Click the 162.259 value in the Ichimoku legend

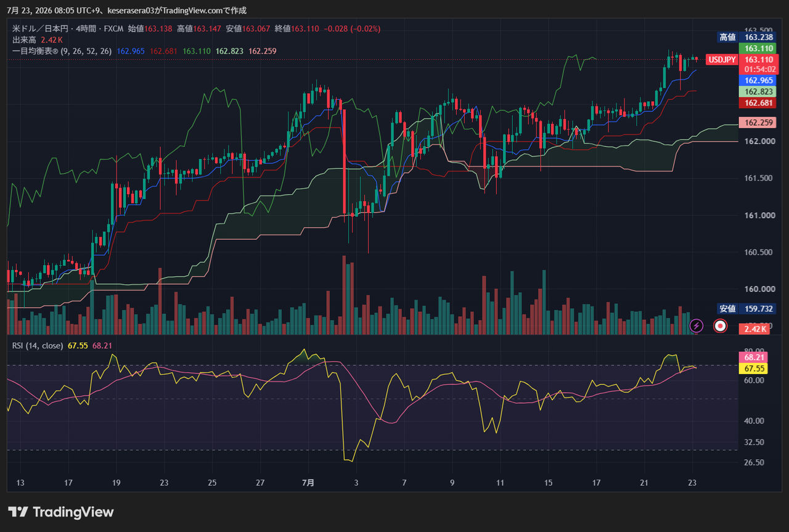pos(263,51)
